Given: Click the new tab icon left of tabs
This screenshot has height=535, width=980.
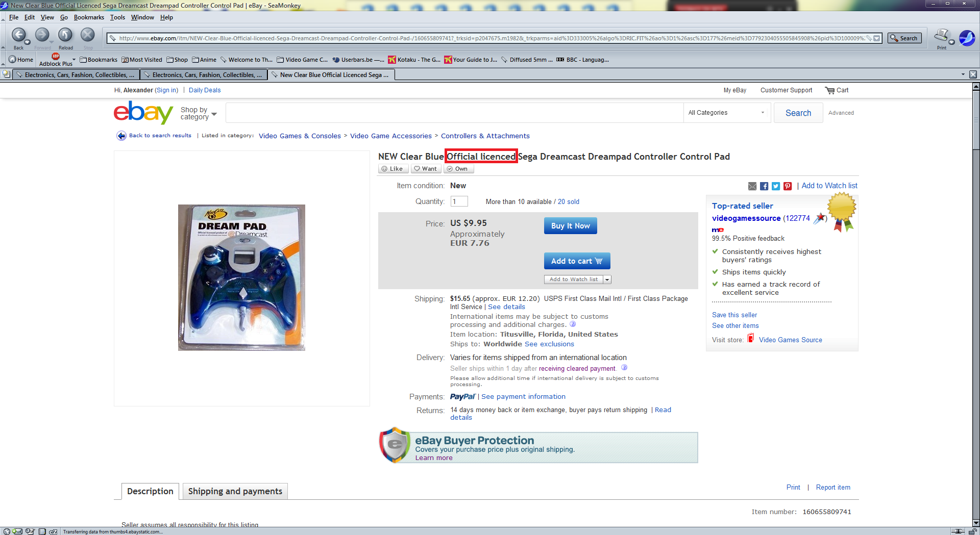Looking at the screenshot, I should click(6, 74).
